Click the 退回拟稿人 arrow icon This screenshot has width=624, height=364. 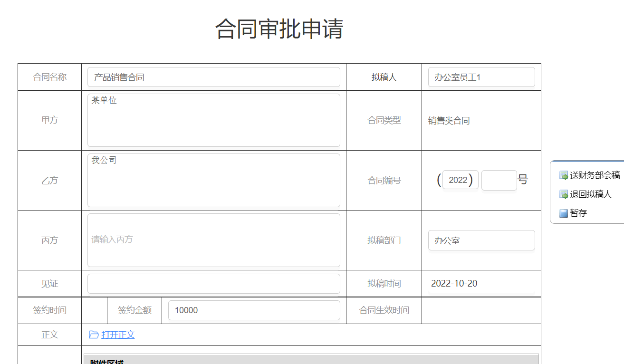[564, 194]
